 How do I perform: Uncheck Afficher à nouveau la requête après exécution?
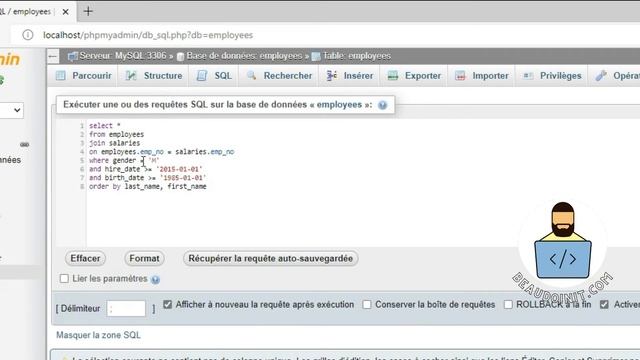pyautogui.click(x=167, y=304)
